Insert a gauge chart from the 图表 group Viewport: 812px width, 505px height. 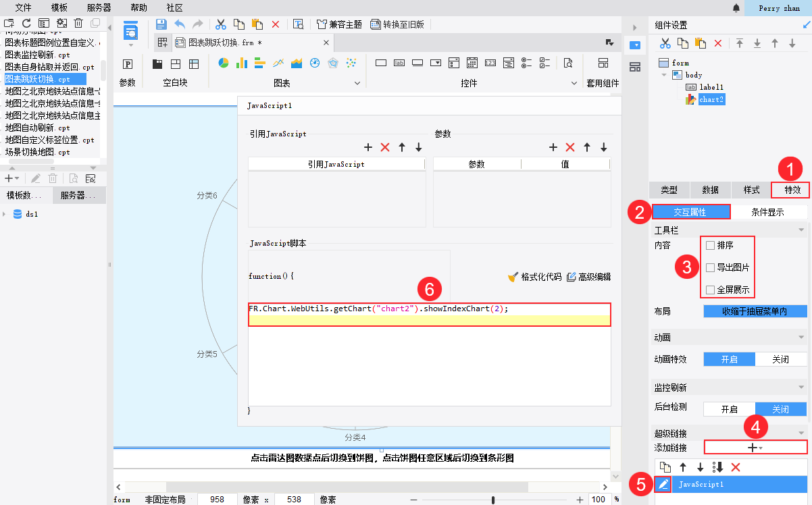pos(315,63)
